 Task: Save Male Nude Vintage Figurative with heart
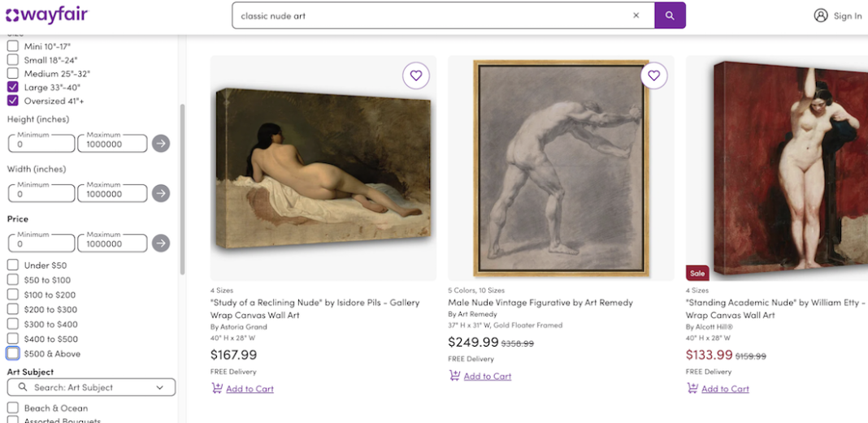pyautogui.click(x=653, y=76)
